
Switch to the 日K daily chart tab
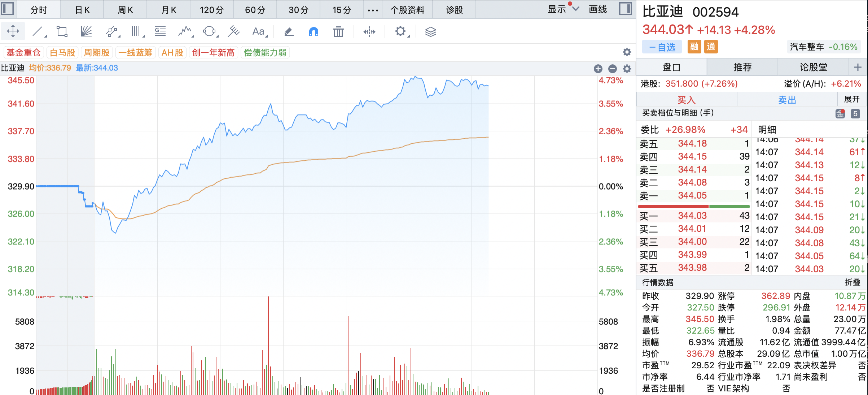pyautogui.click(x=82, y=10)
